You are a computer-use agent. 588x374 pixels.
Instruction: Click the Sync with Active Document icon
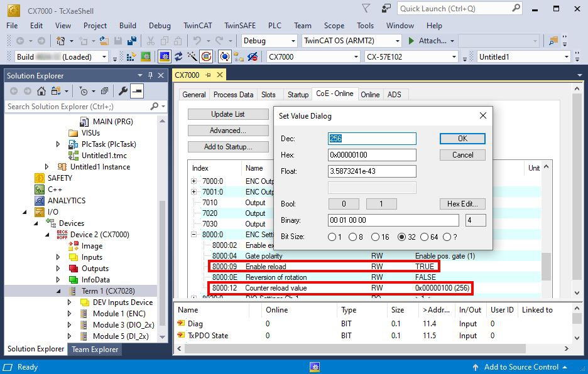pyautogui.click(x=56, y=91)
